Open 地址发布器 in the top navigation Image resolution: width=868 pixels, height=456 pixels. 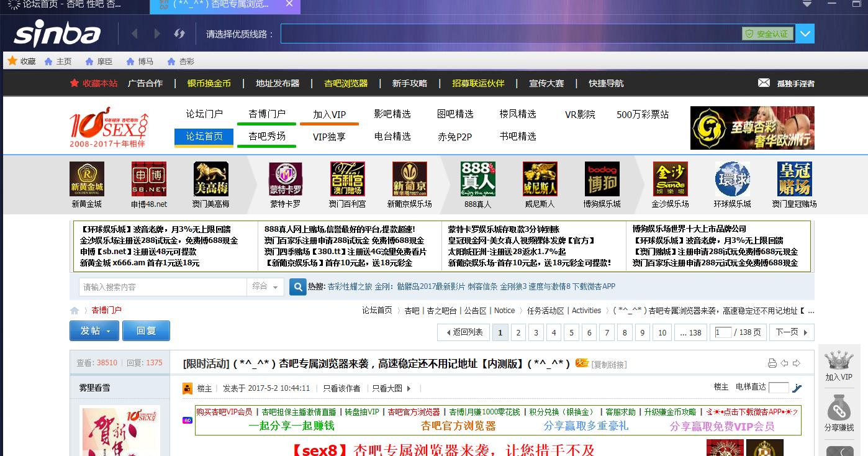278,83
